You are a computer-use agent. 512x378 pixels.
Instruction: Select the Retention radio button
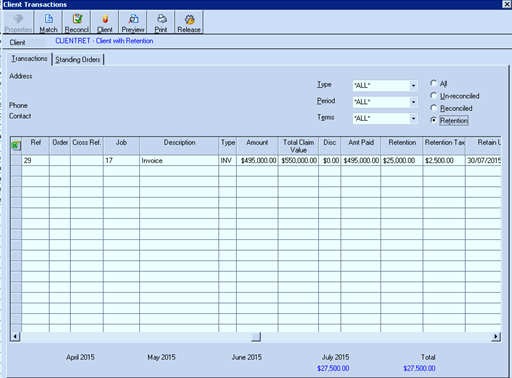(433, 120)
